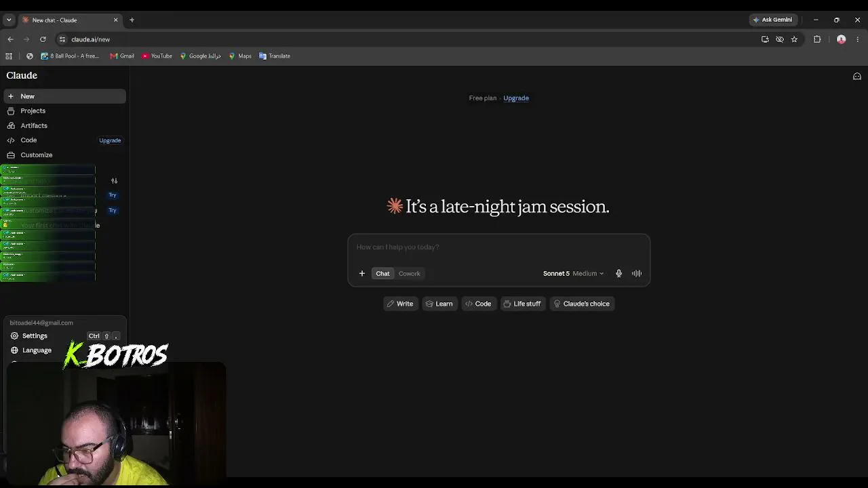Select the 'New chat - Claude' browser tab
Screen dimensions: 868x488
pyautogui.click(x=71, y=20)
